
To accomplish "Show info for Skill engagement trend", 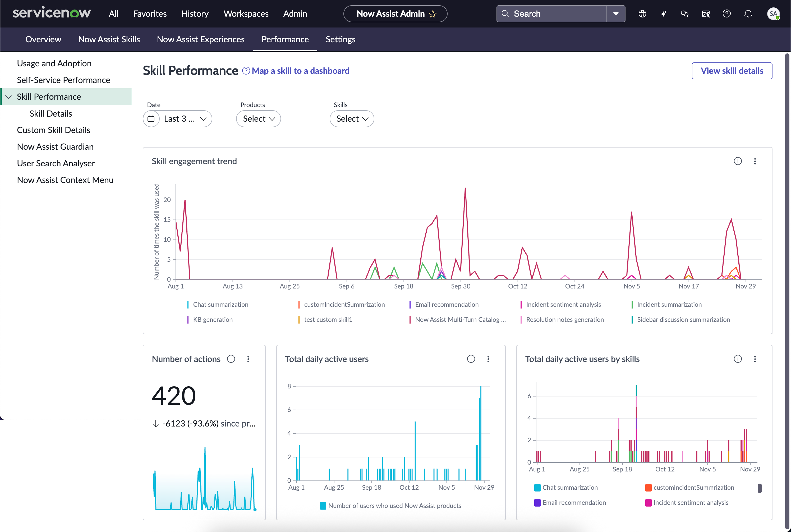I will click(x=738, y=161).
